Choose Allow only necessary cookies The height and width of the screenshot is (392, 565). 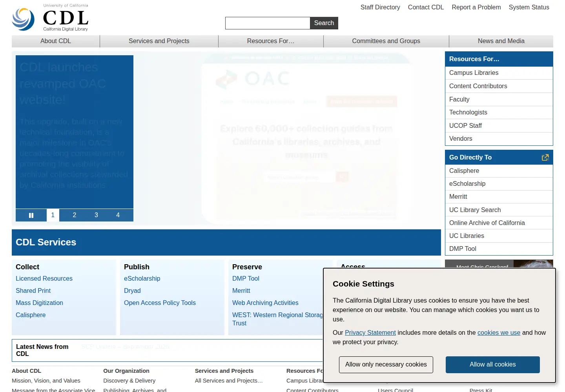coord(386,365)
